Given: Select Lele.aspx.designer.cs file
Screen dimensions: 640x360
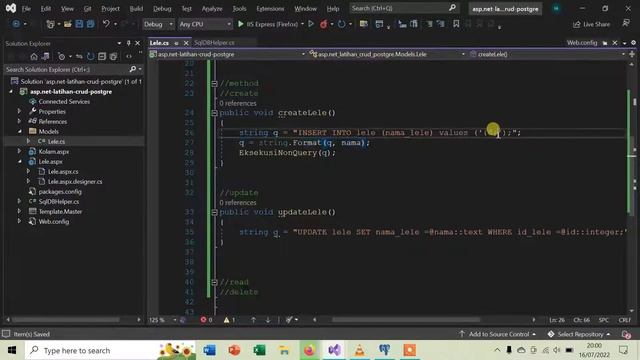Looking at the screenshot, I should (75, 181).
